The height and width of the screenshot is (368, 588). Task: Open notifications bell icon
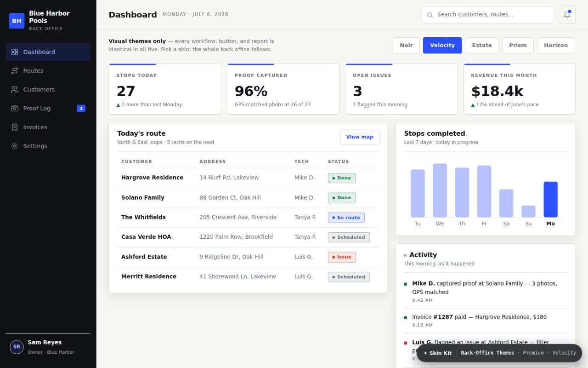pyautogui.click(x=566, y=15)
